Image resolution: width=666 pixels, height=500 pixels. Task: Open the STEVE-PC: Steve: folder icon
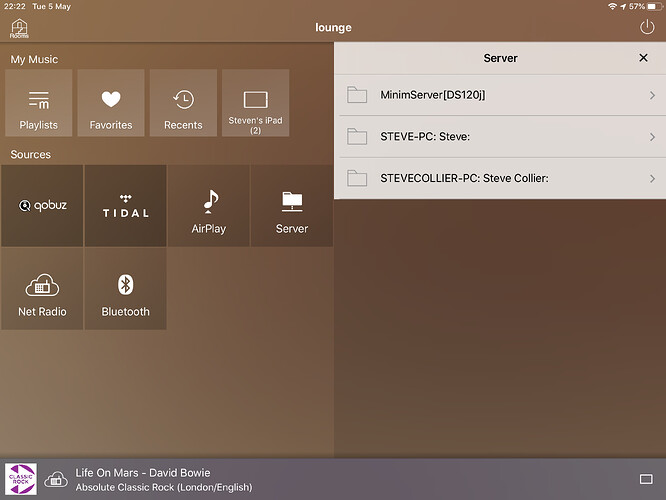[x=357, y=136]
